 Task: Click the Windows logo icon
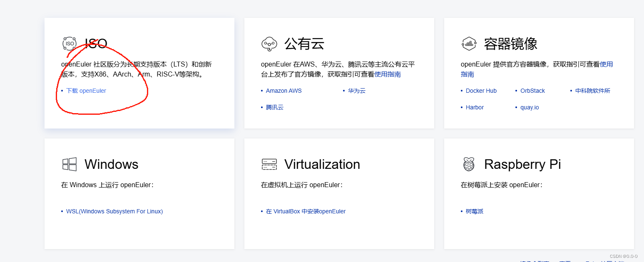pos(70,164)
